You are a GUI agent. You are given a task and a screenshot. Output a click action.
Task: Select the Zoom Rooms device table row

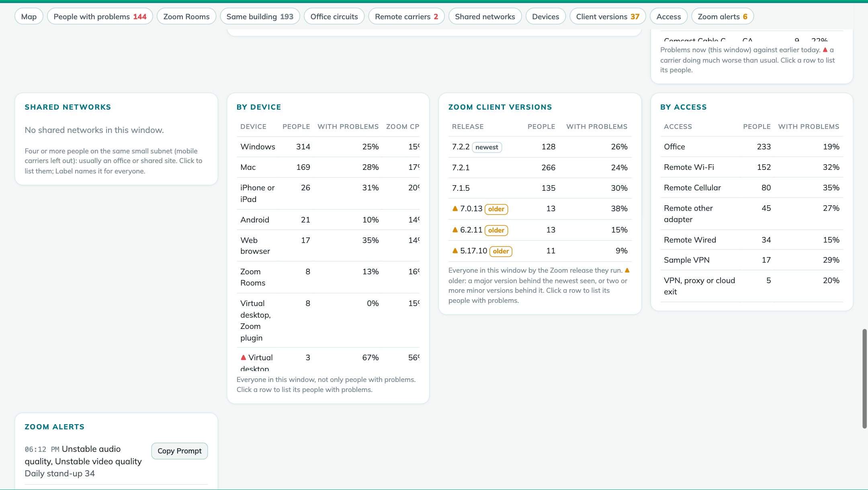click(328, 277)
